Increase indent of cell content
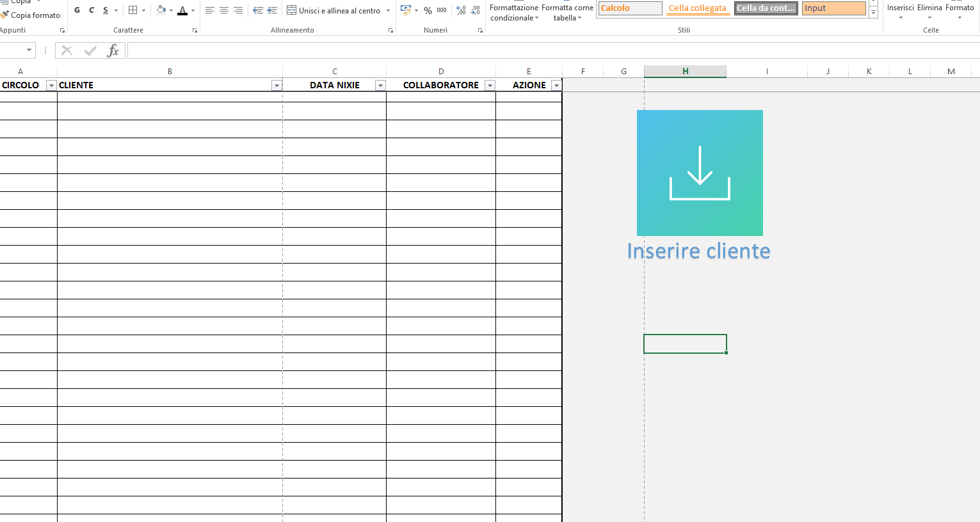 [272, 10]
